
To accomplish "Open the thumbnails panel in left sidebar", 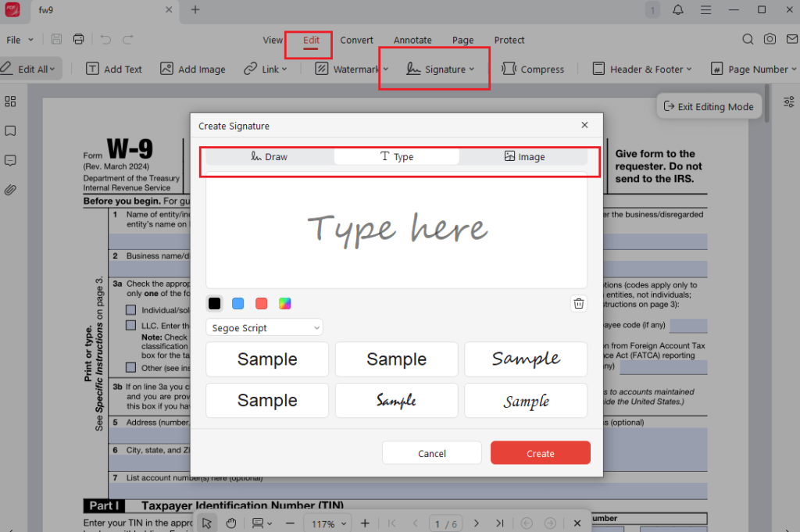I will coord(10,102).
